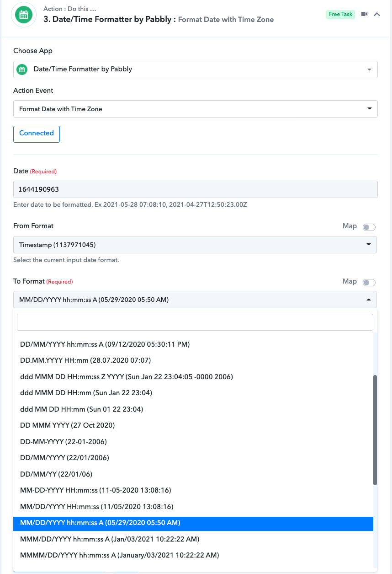
Task: Toggle the Map switch for To Format
Action: (x=369, y=283)
